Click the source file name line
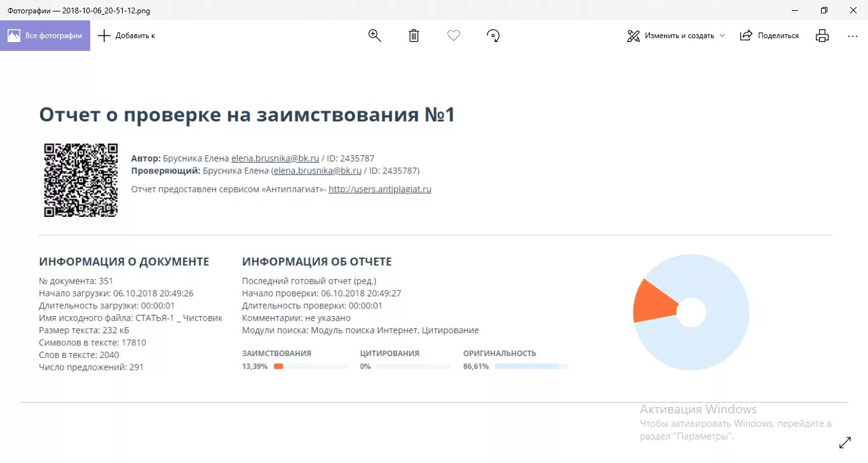868x463 pixels. point(131,317)
